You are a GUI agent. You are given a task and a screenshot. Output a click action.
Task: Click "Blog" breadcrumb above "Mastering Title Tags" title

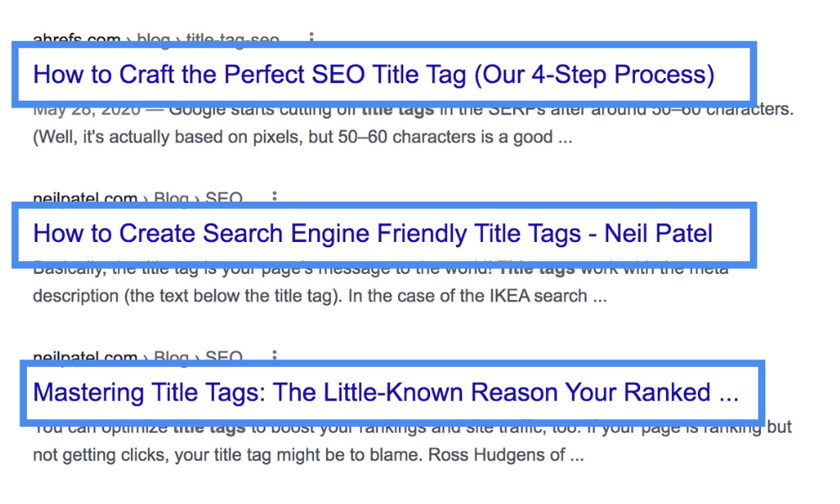pyautogui.click(x=171, y=358)
